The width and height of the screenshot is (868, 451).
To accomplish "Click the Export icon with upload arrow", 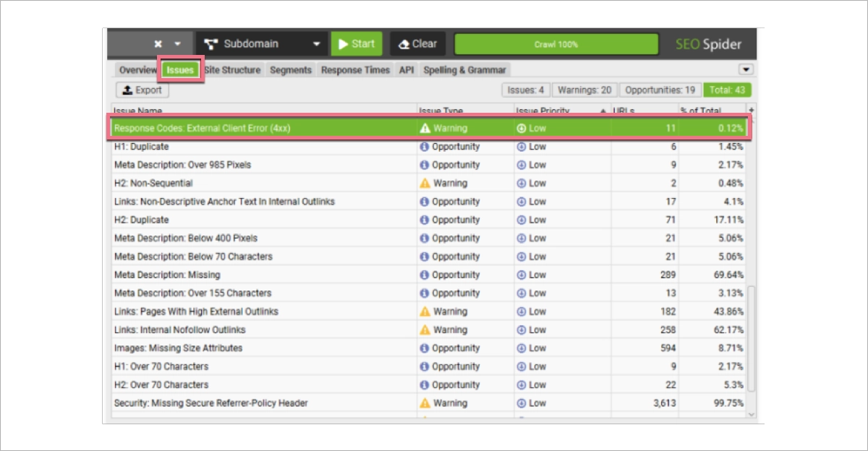I will [x=128, y=90].
